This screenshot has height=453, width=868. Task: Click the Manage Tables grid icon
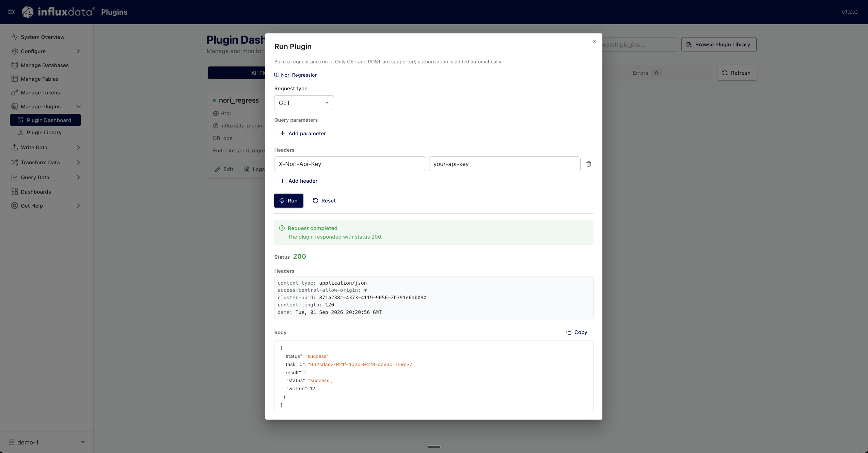pyautogui.click(x=14, y=79)
